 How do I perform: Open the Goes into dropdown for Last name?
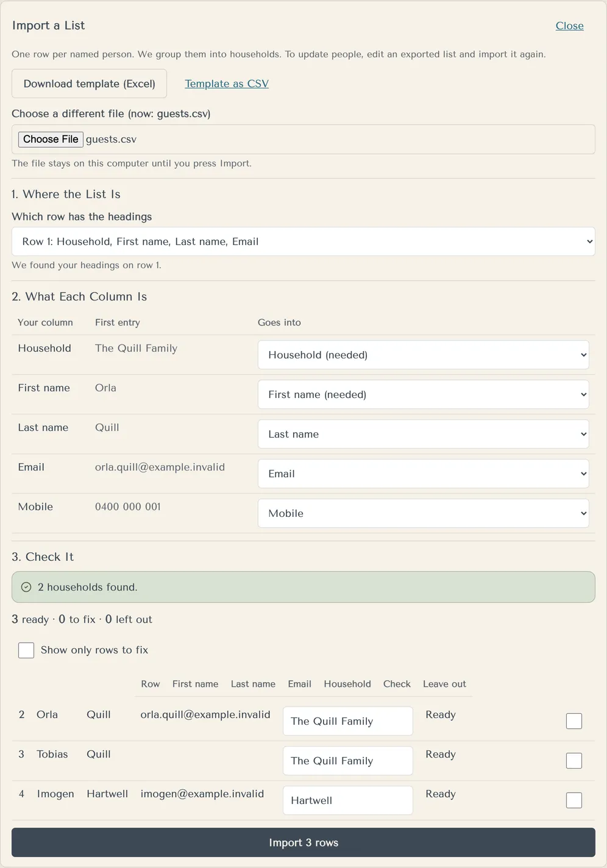tap(424, 434)
